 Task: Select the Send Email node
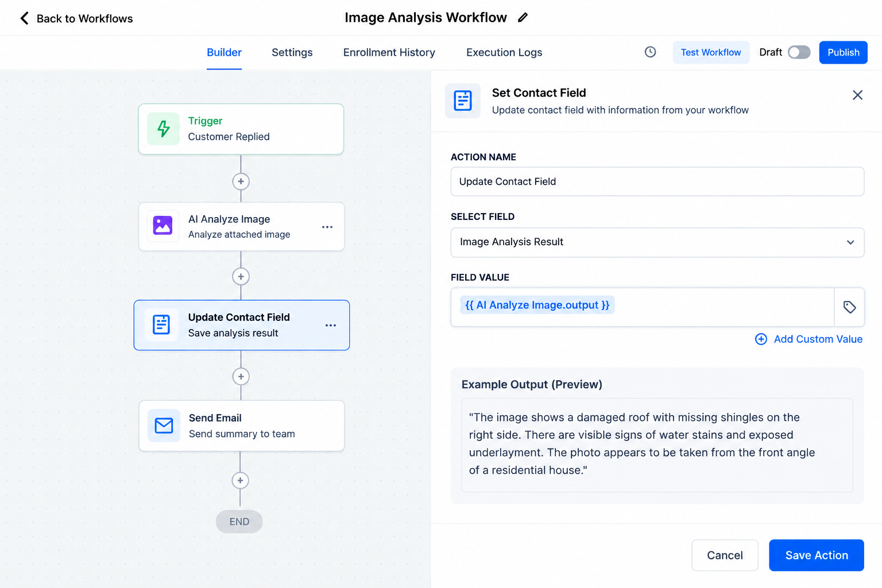[242, 425]
